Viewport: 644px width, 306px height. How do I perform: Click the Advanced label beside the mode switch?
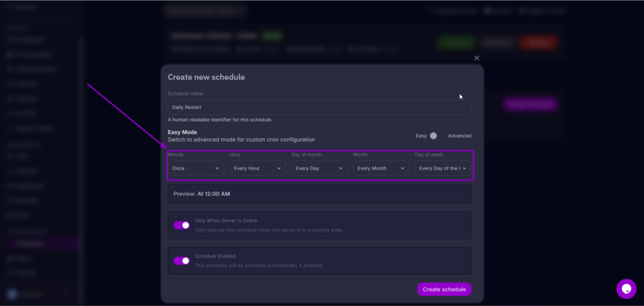coord(460,136)
